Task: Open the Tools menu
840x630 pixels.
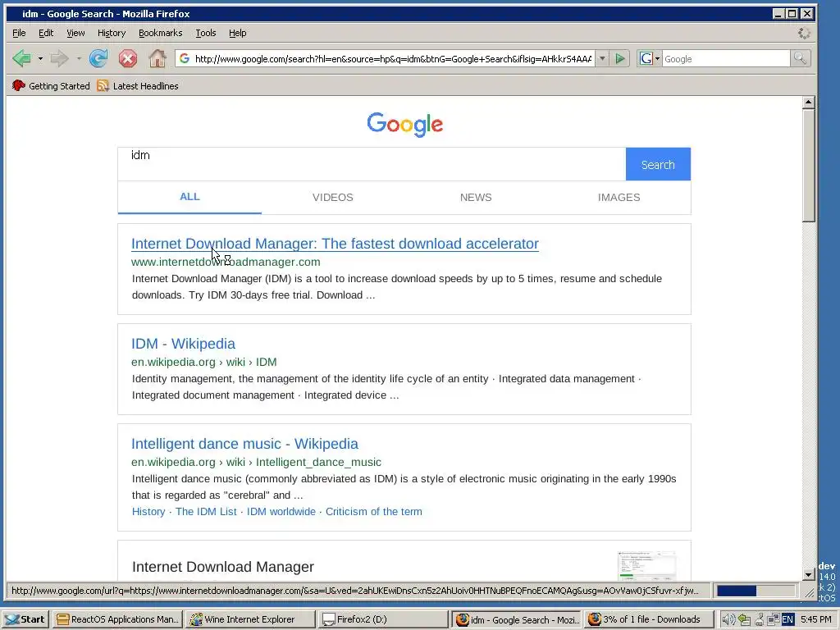Action: pos(205,33)
